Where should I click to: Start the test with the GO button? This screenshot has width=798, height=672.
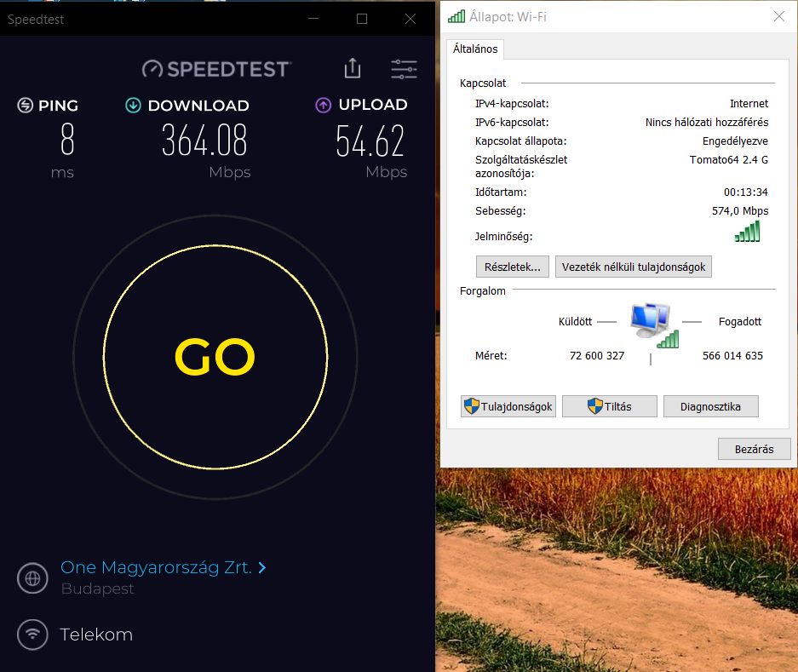(215, 357)
